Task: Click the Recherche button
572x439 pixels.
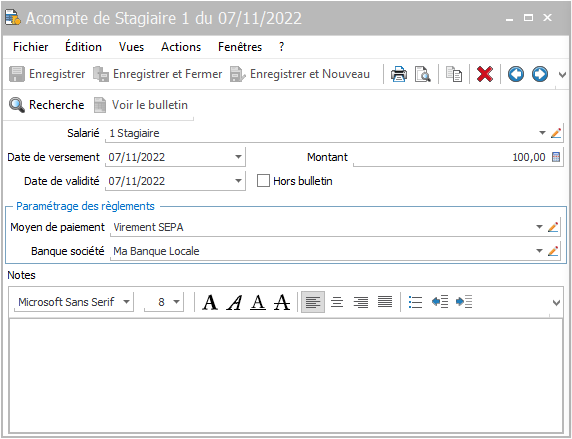Action: click(47, 105)
